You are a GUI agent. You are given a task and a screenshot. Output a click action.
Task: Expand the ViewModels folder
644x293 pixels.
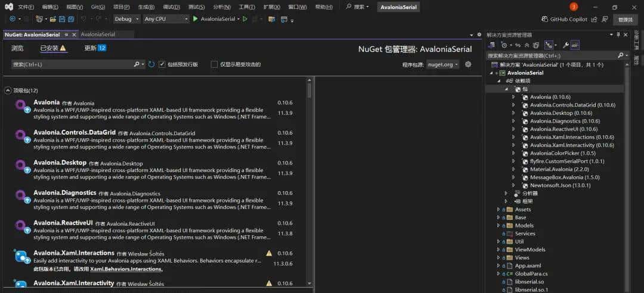(x=499, y=250)
